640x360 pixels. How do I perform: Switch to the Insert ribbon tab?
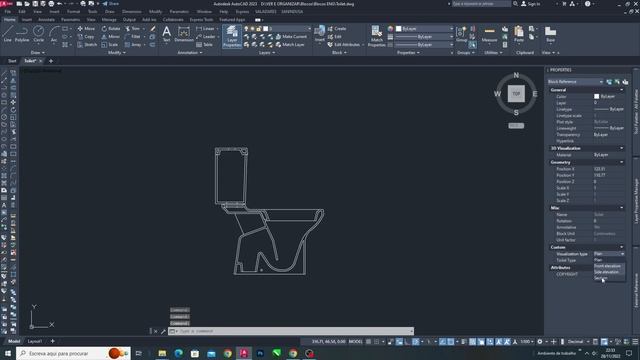27,20
